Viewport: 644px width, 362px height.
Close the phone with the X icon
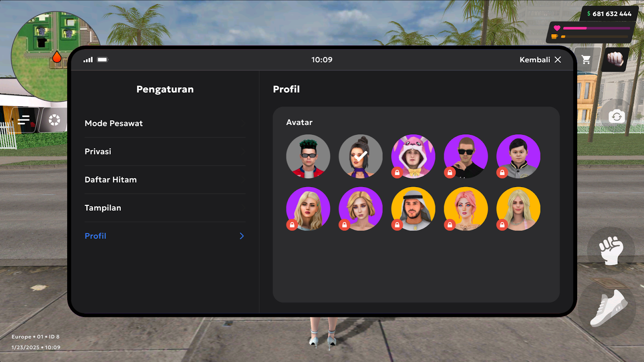click(558, 60)
